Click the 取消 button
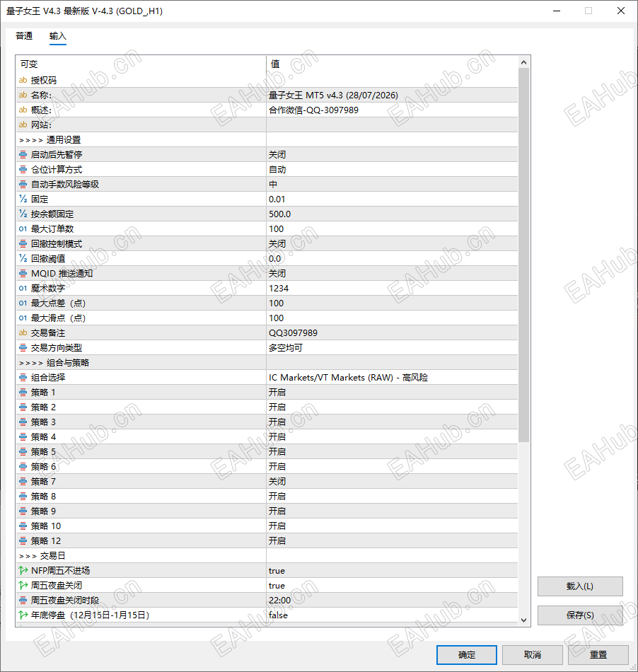The width and height of the screenshot is (638, 672). click(533, 655)
